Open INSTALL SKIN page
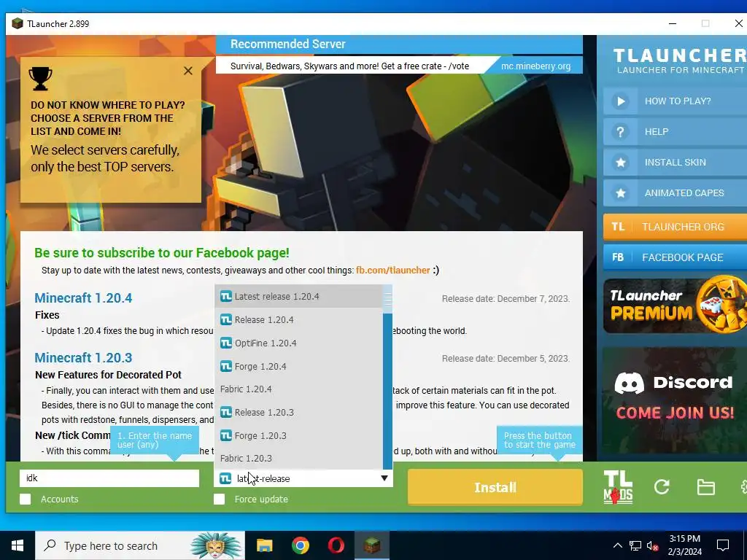 pyautogui.click(x=675, y=163)
